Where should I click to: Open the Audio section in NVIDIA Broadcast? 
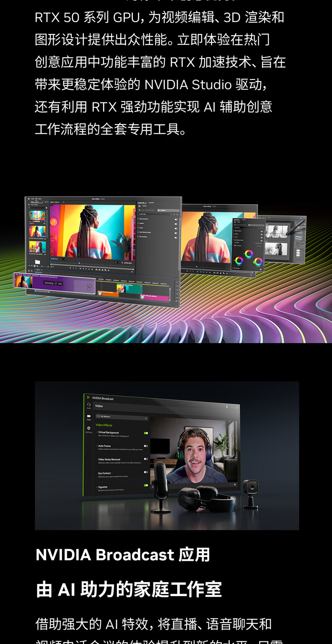point(89,405)
